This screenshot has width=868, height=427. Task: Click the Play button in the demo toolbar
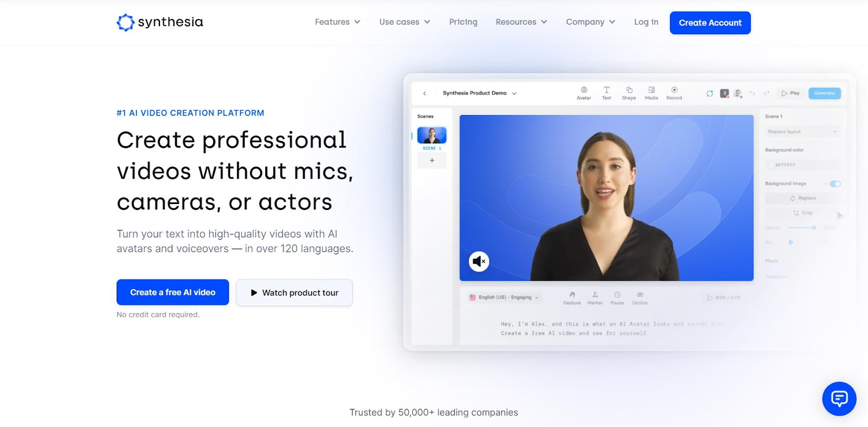790,93
